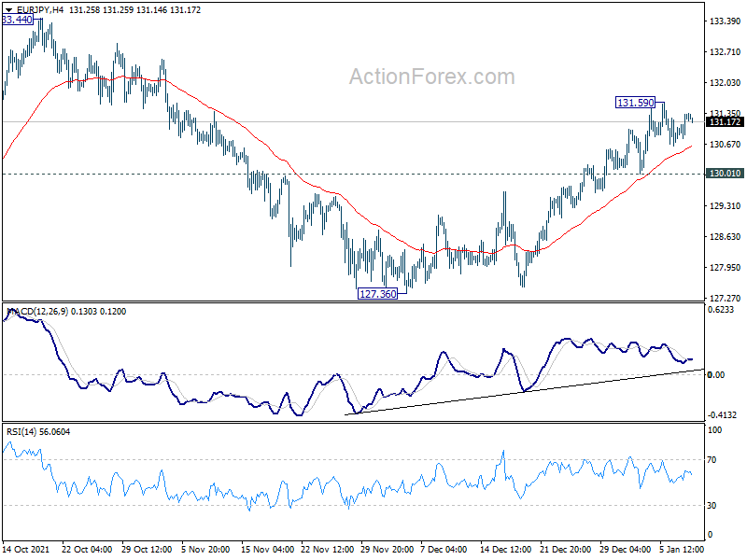
Task: Click the 29 Dec 04:00 time label
Action: tap(625, 549)
